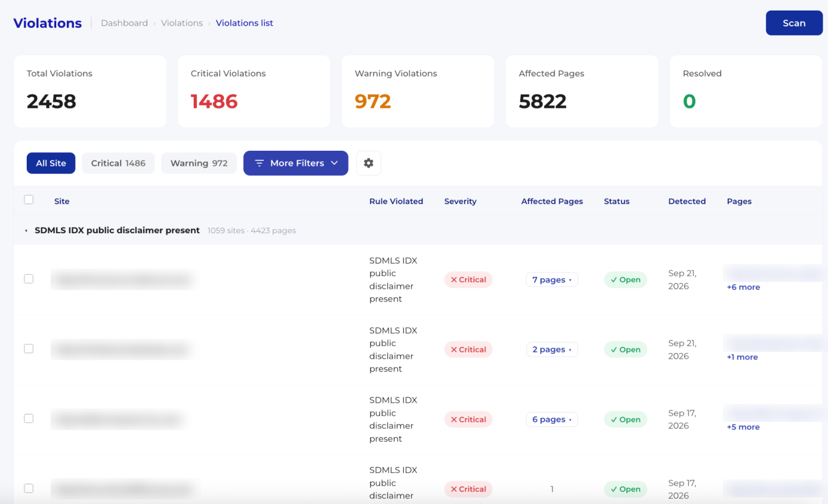Click the Sep 17, 2026 date in the 6 pages row
Screen dimensions: 828x504
coord(682,419)
